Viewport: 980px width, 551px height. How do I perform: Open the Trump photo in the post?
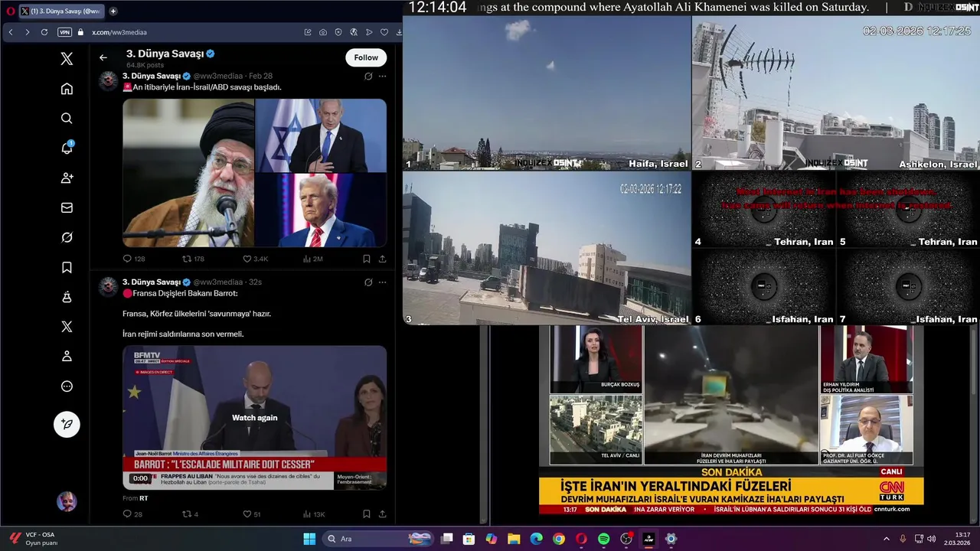[x=321, y=210]
